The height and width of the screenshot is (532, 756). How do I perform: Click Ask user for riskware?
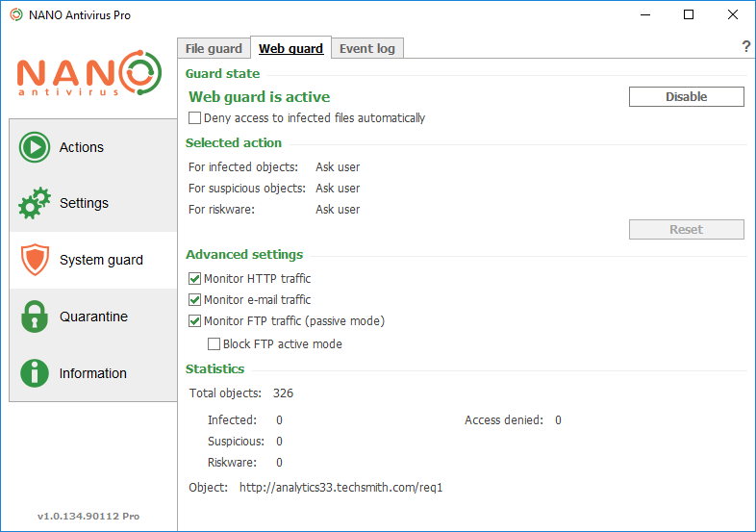click(x=338, y=210)
